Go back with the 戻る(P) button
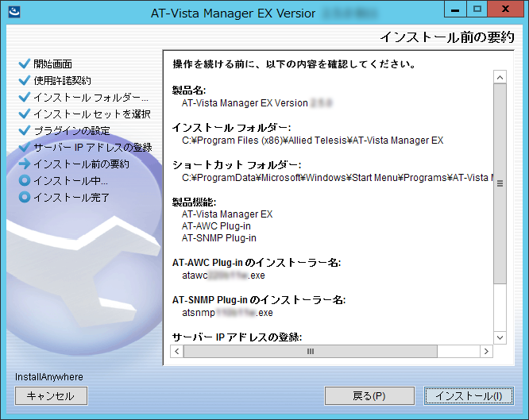 (369, 395)
